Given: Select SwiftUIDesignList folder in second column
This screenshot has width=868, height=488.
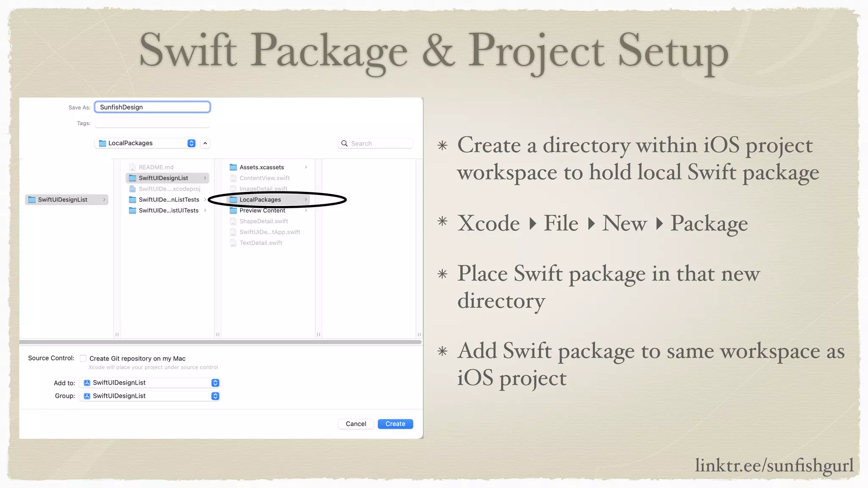Looking at the screenshot, I should tap(167, 178).
